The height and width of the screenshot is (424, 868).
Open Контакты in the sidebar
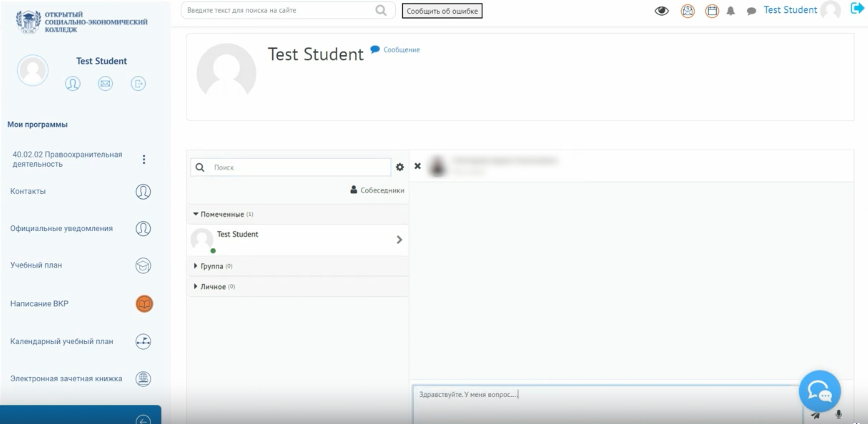click(x=28, y=191)
